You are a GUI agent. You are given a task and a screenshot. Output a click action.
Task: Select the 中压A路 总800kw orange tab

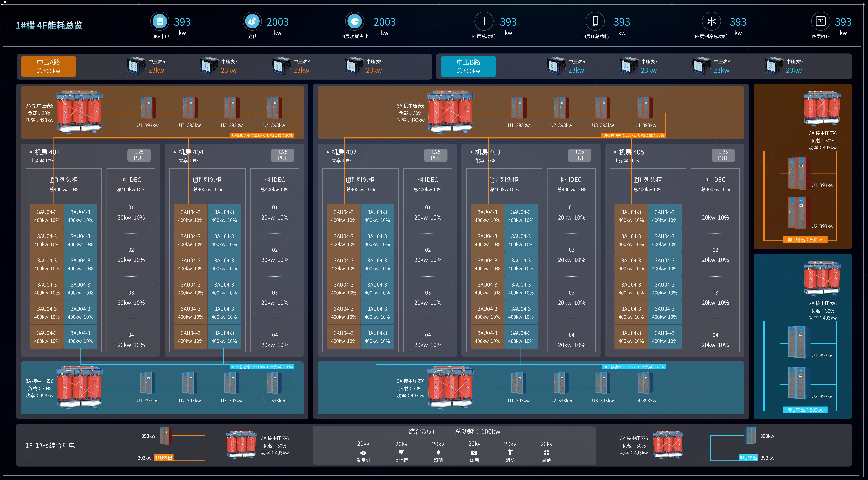pyautogui.click(x=48, y=66)
